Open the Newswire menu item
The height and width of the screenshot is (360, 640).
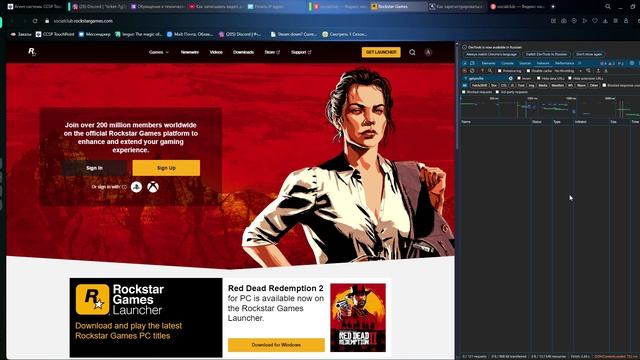coord(190,52)
